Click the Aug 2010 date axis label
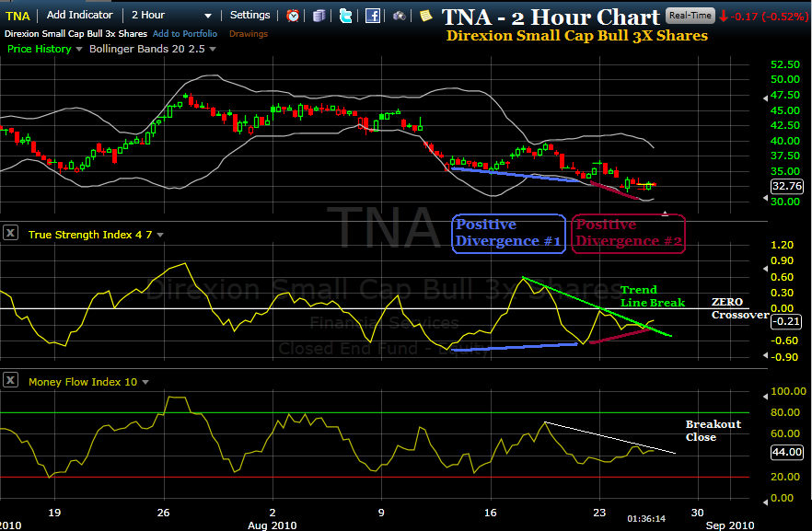812x531 pixels. [x=272, y=525]
